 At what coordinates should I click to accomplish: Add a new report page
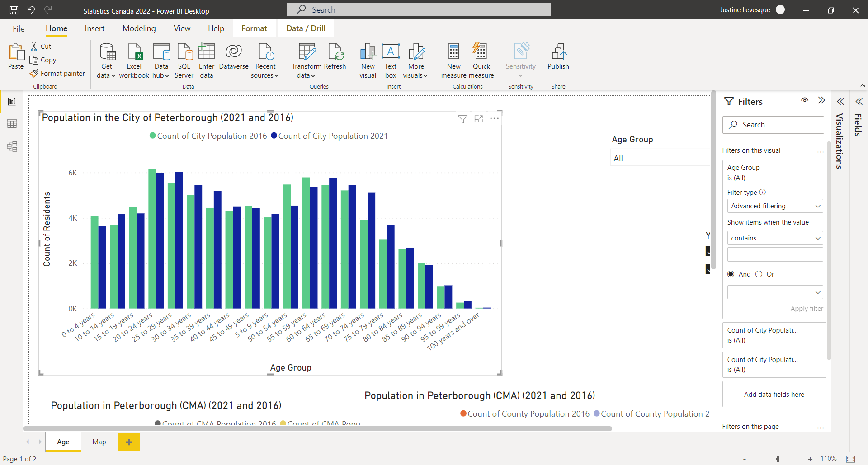tap(129, 442)
